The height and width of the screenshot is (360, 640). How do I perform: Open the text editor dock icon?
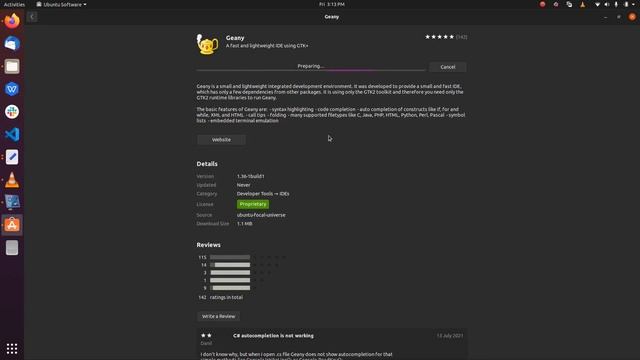pos(12,157)
